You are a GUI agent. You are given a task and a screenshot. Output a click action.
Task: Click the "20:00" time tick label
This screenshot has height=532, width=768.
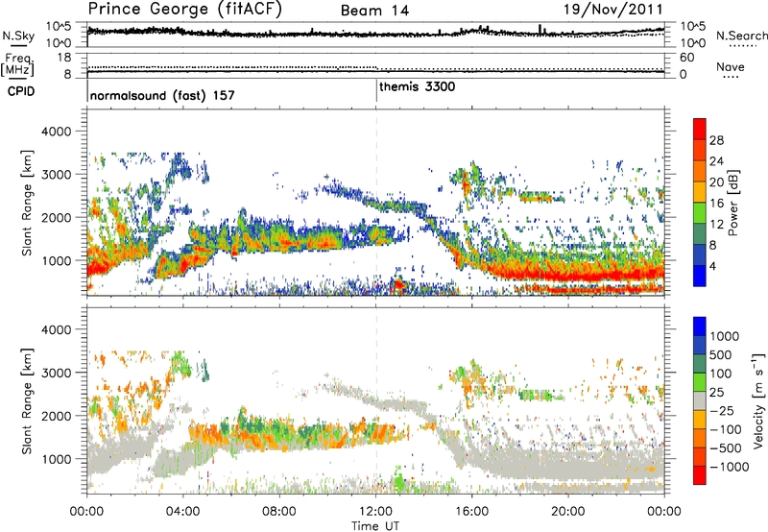click(567, 512)
